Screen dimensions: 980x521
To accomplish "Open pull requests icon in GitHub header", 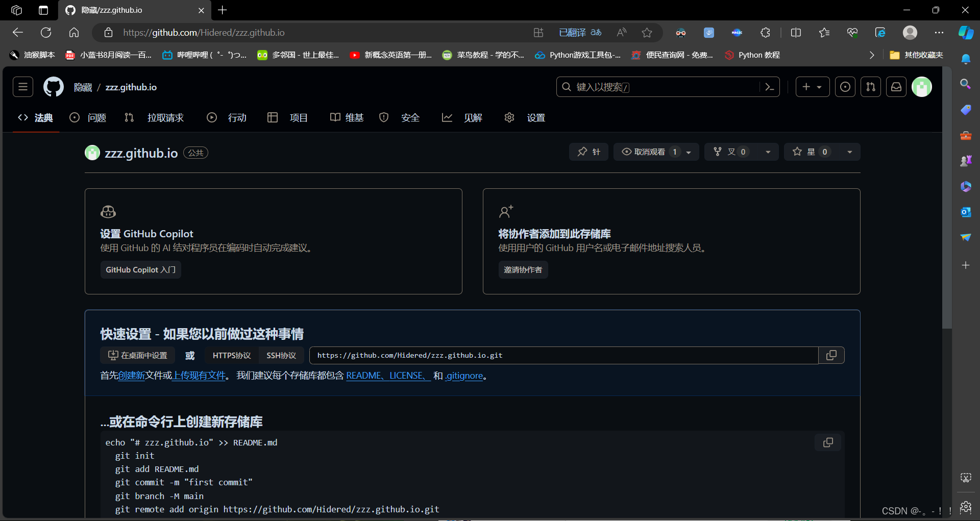I will (x=871, y=87).
